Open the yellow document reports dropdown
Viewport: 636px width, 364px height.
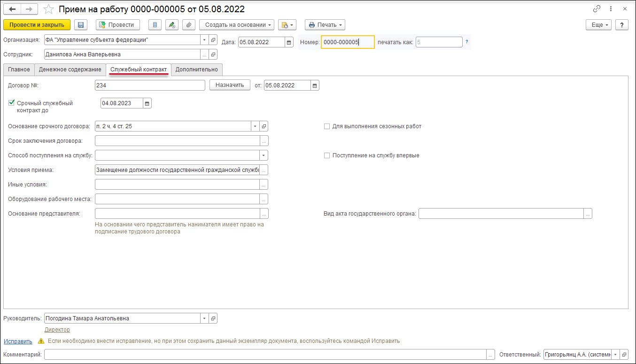tap(287, 25)
